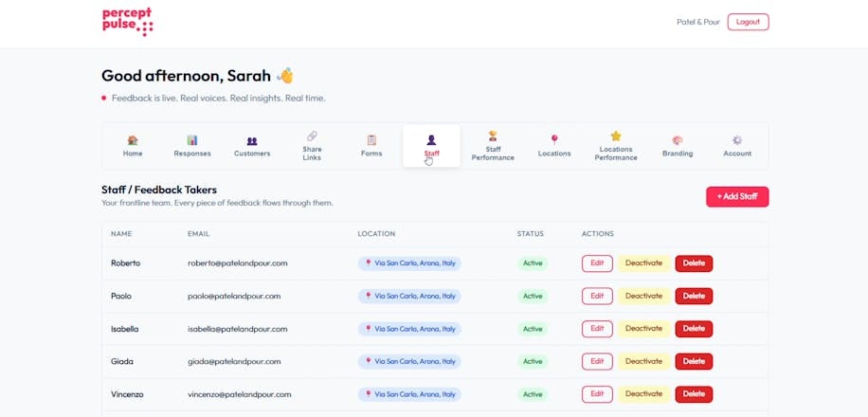The image size is (868, 417).
Task: Deactivate Isabella's account
Action: pyautogui.click(x=643, y=329)
